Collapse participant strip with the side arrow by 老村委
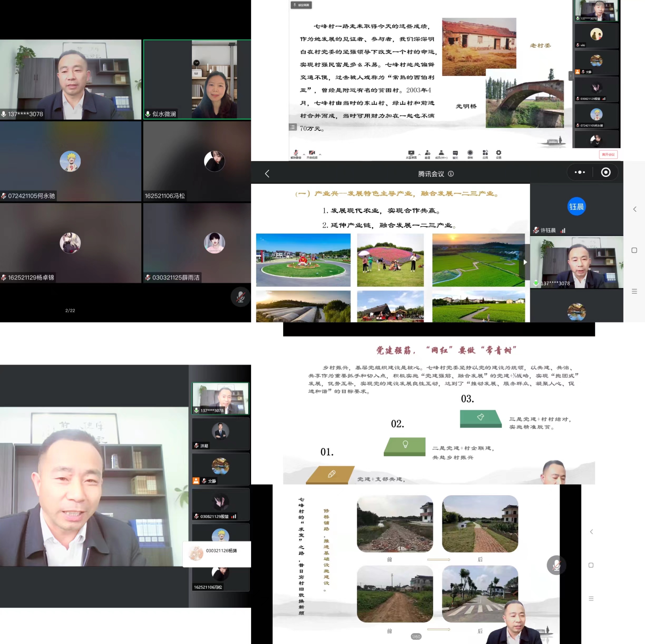 tap(570, 76)
